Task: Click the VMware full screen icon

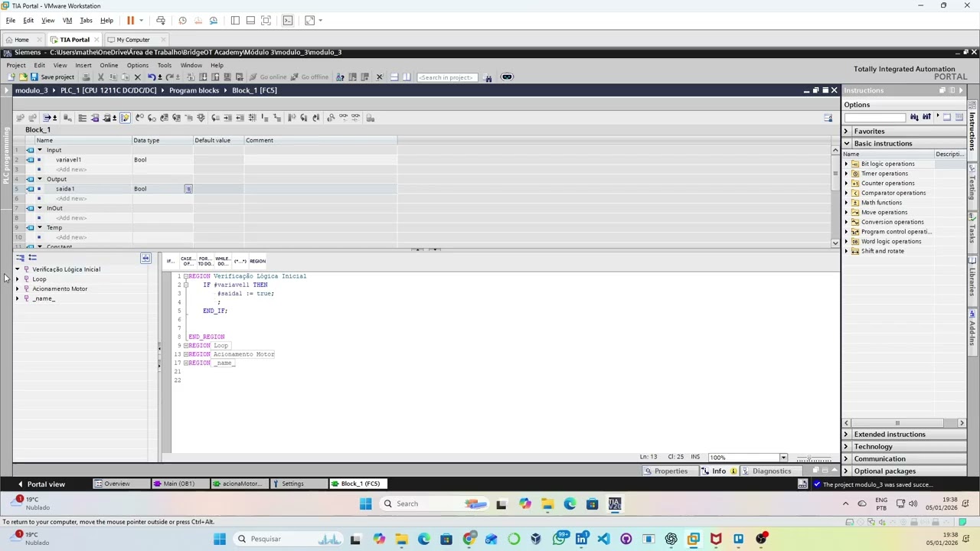Action: click(266, 21)
